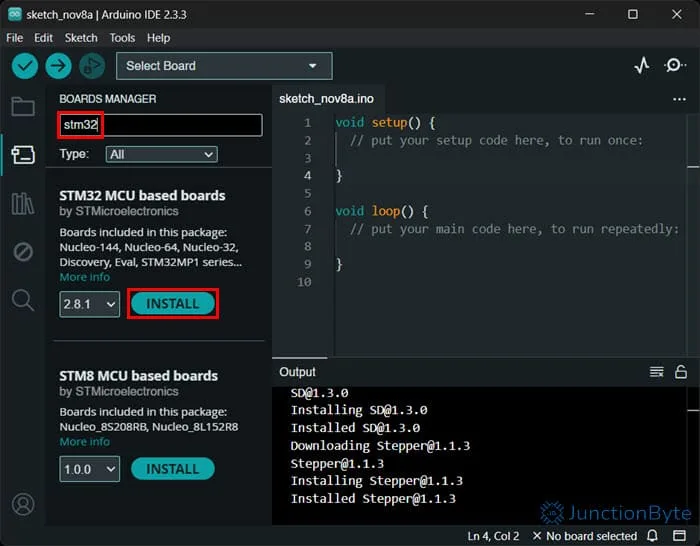
Task: Install the STM32 MCU based boards package
Action: [x=173, y=304]
